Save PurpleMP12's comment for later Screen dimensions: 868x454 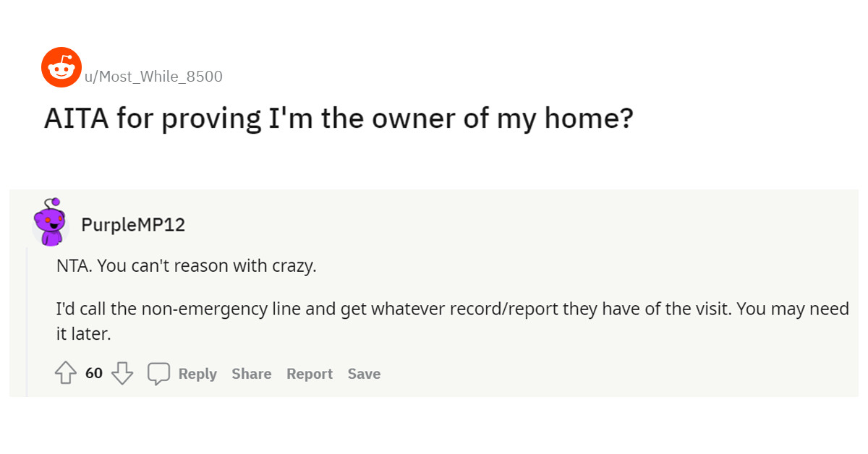click(x=363, y=374)
